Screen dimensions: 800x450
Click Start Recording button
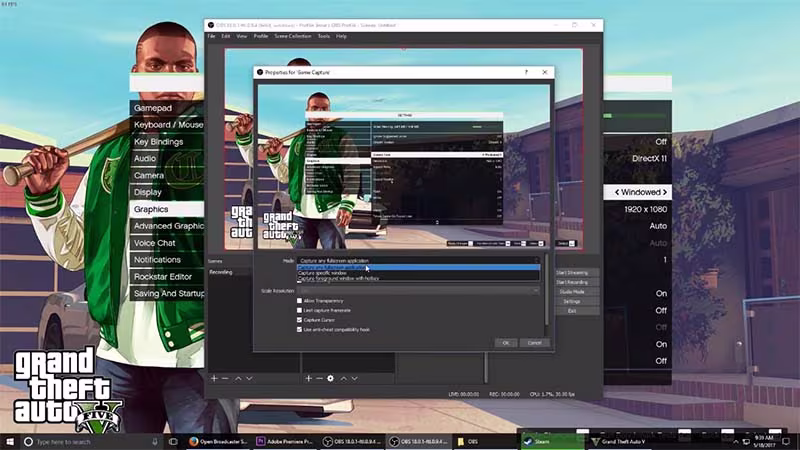coord(572,282)
